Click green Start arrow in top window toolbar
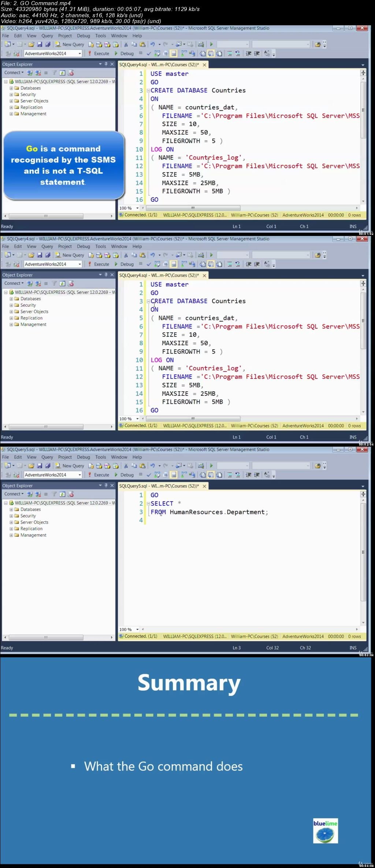This screenshot has width=375, height=868. click(x=211, y=44)
